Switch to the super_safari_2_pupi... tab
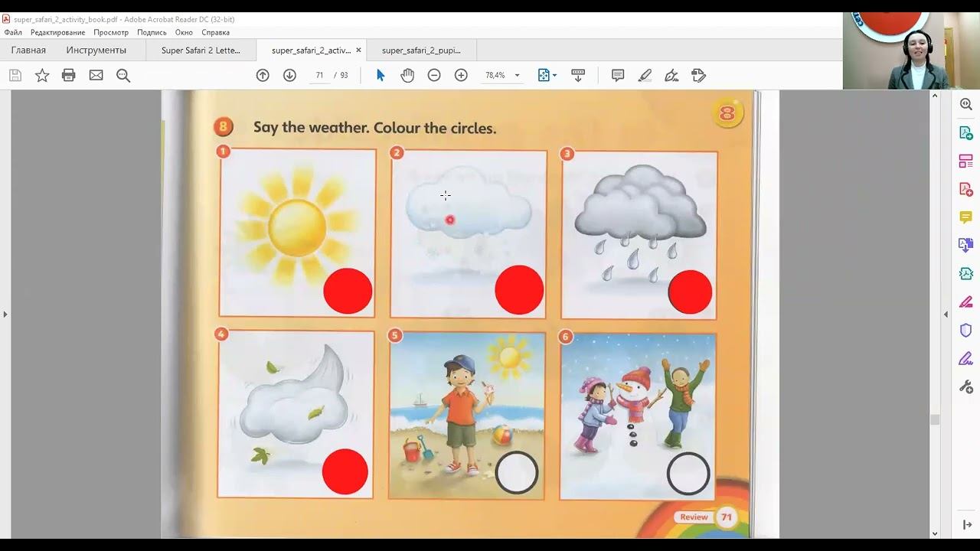 coord(421,50)
